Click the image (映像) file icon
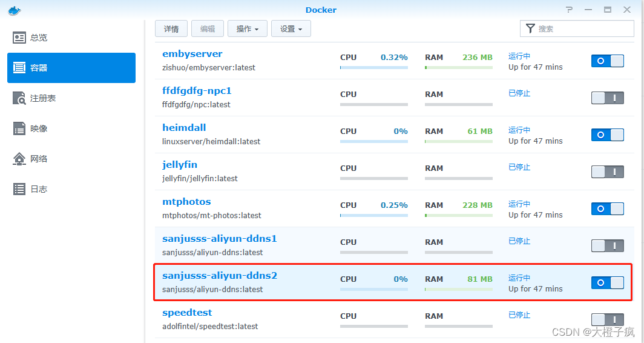The image size is (644, 343). click(x=19, y=128)
